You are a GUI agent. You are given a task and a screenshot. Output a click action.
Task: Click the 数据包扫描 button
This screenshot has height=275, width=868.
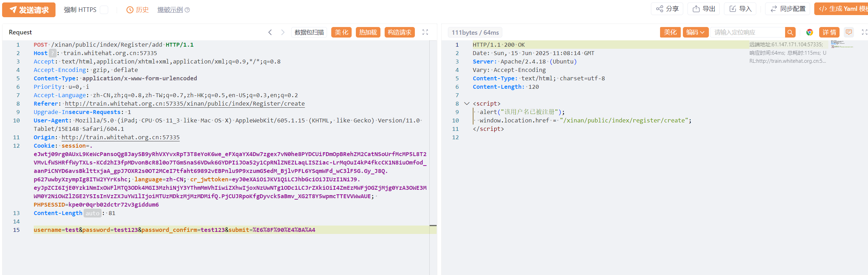click(x=309, y=32)
